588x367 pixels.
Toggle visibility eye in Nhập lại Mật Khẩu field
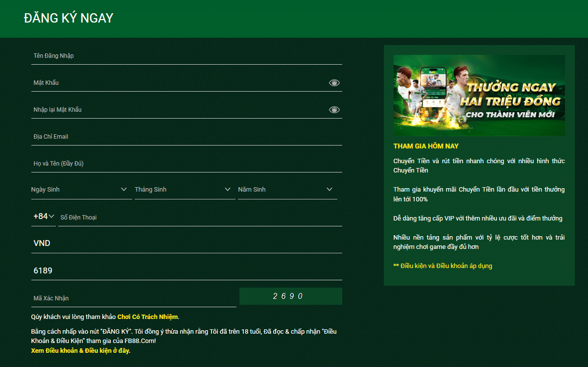tap(334, 110)
